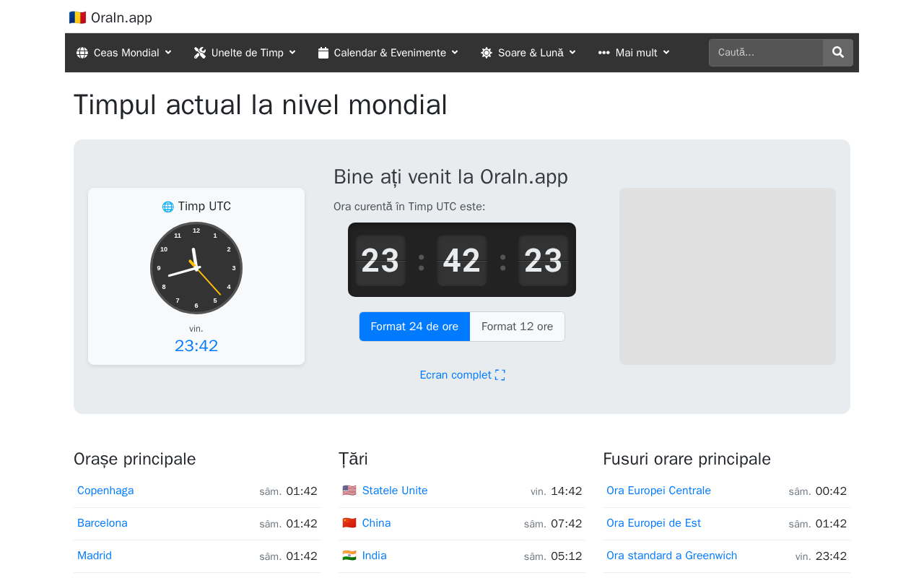924x578 pixels.
Task: Switch to Format 24 de ore
Action: [x=414, y=327]
